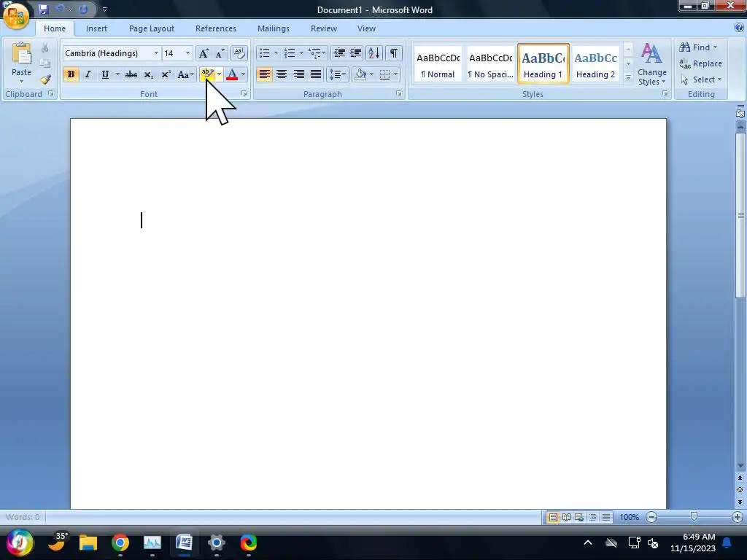
Task: Click Shrink Font button
Action: click(x=220, y=52)
